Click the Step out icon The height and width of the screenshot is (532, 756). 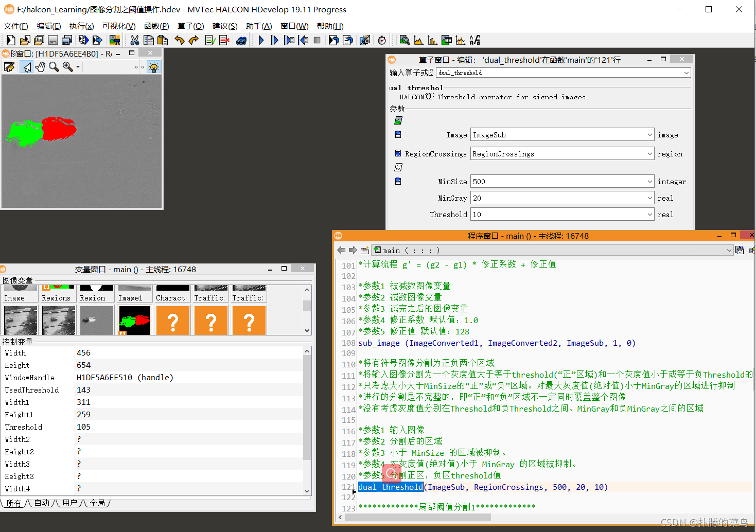(x=304, y=40)
